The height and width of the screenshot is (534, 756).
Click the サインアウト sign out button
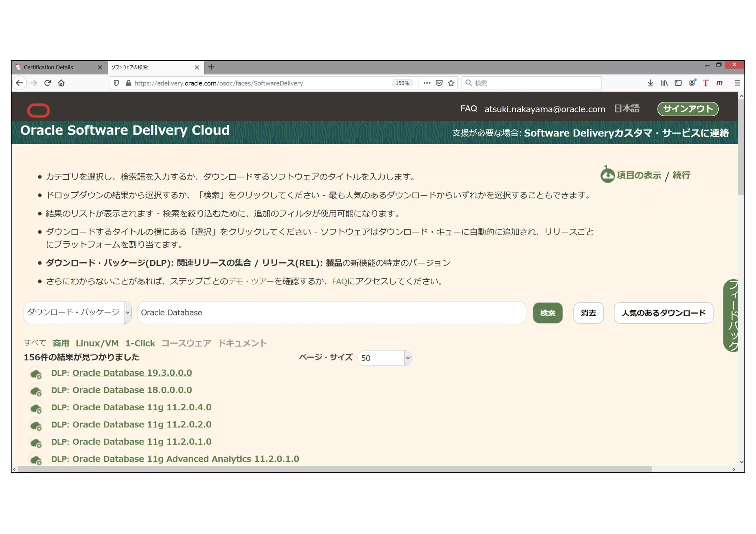(x=688, y=109)
